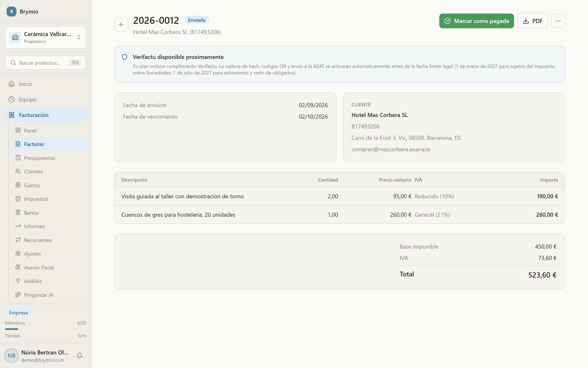Click the Visita guiada al taller row
Image resolution: width=588 pixels, height=368 pixels.
pos(340,196)
